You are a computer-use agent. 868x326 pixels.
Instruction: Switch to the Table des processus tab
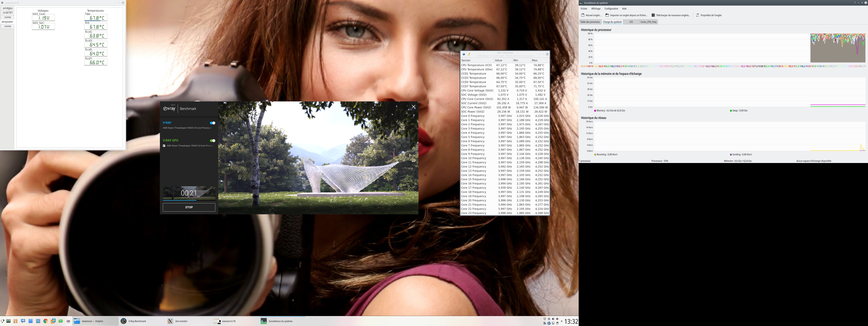pyautogui.click(x=590, y=22)
